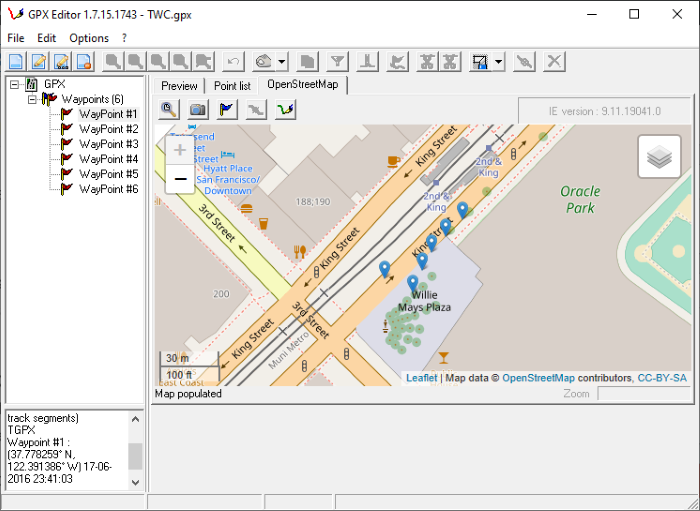Click the cocktail glass bar icon on map
Viewport: 700px width, 511px height.
tap(443, 357)
